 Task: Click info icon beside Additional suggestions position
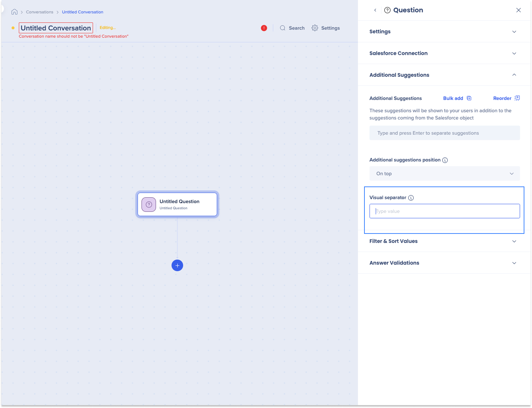[x=445, y=160]
